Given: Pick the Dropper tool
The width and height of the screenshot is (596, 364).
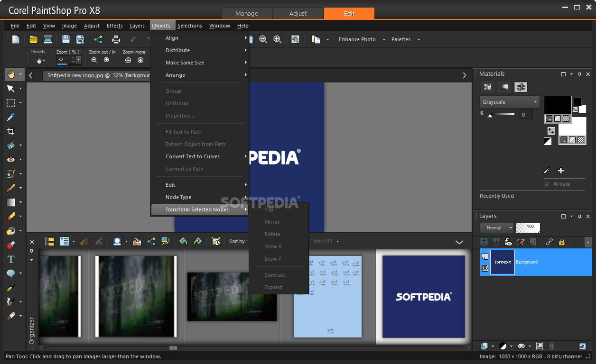Looking at the screenshot, I should pos(11,117).
